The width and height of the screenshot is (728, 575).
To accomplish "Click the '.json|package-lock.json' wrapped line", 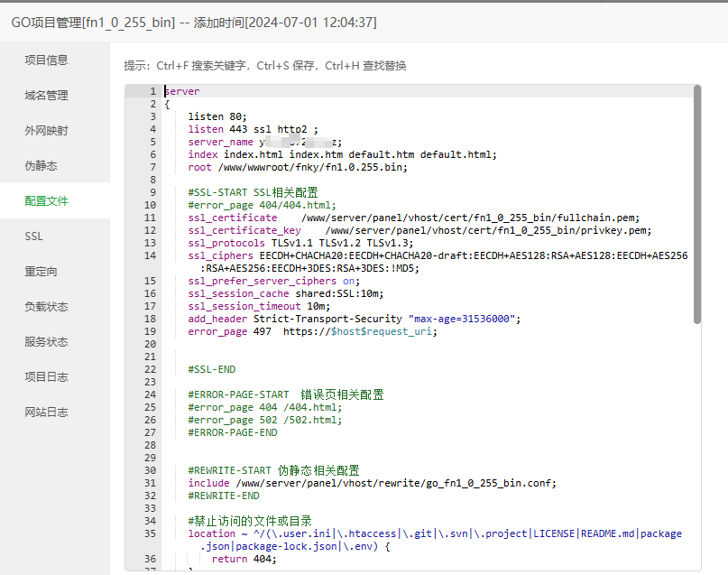I will pos(295,547).
